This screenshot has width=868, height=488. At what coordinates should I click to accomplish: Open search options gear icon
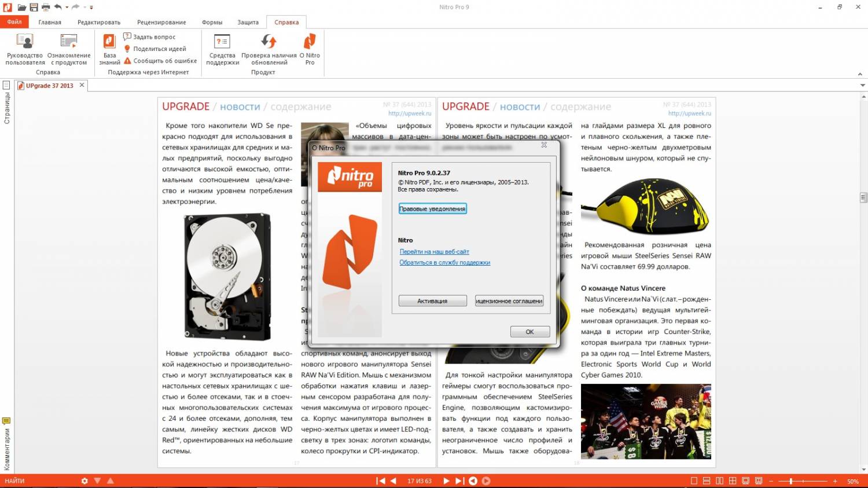84,481
